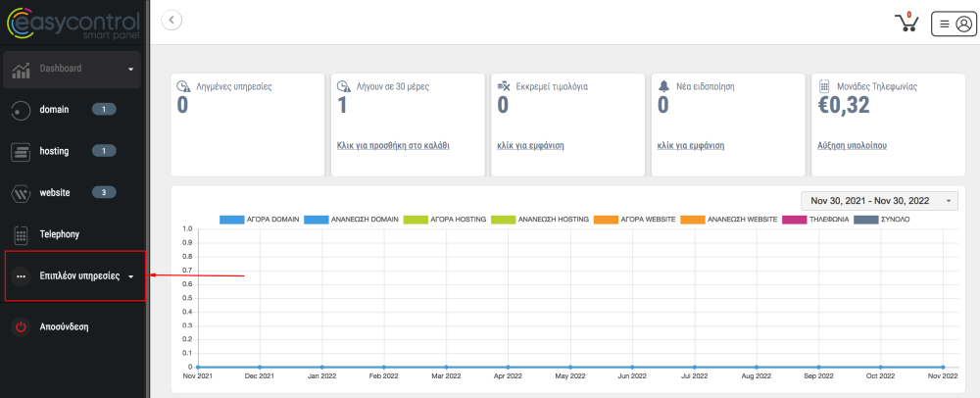Viewport: 980px width, 398px height.
Task: Toggle ΣΥΝΟΛΟ legend swatch
Action: click(x=866, y=220)
